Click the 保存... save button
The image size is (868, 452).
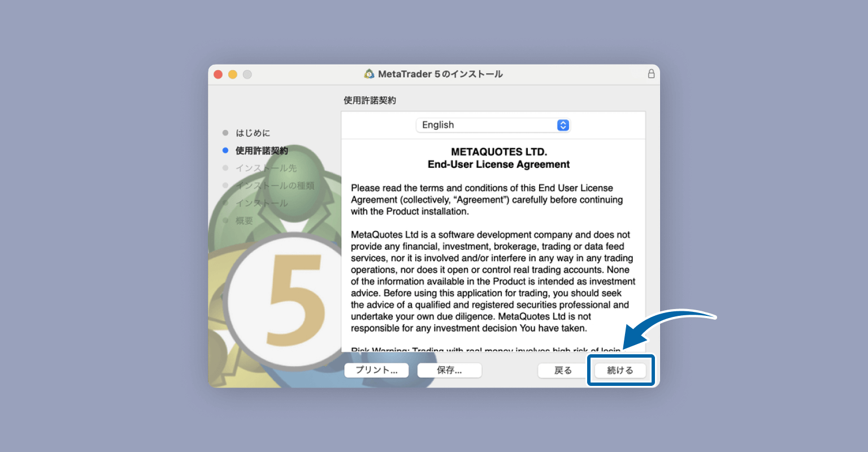[x=449, y=371]
